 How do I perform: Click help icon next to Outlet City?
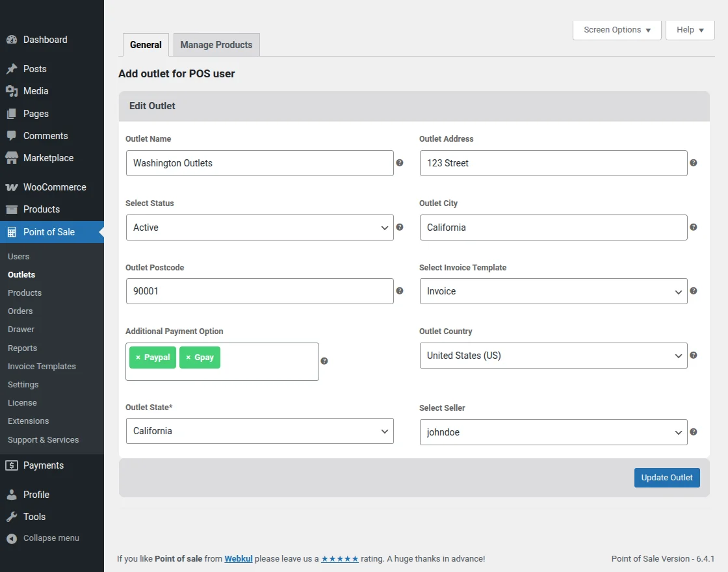coord(693,227)
